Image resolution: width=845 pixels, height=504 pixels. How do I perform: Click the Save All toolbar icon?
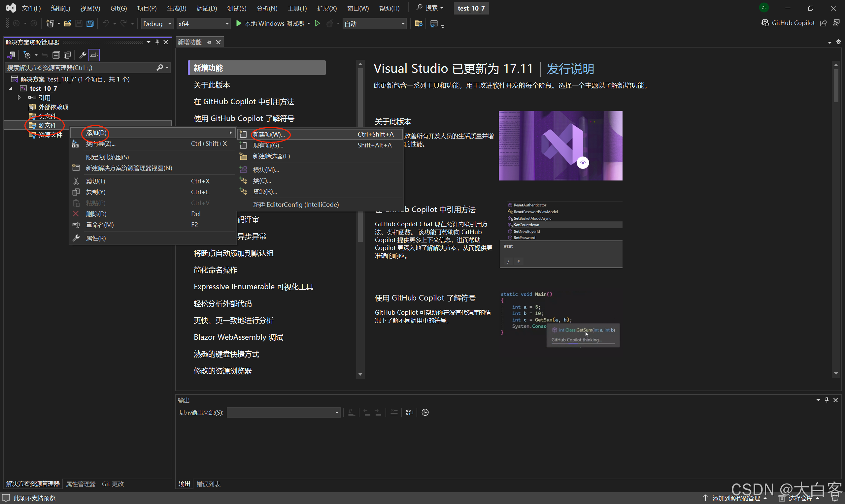(x=90, y=23)
